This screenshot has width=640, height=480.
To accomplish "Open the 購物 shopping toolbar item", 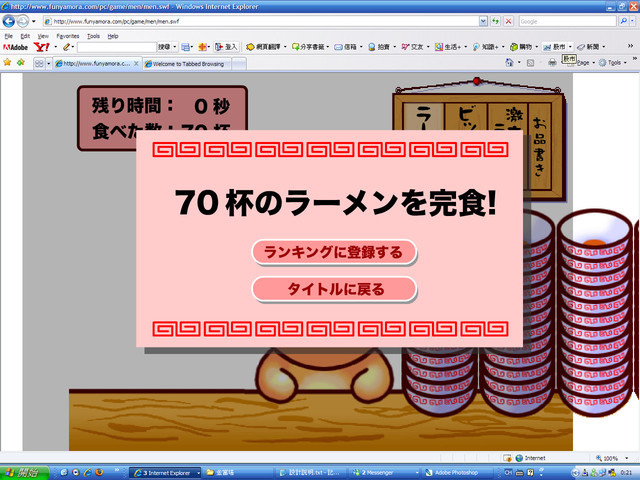I will 521,47.
